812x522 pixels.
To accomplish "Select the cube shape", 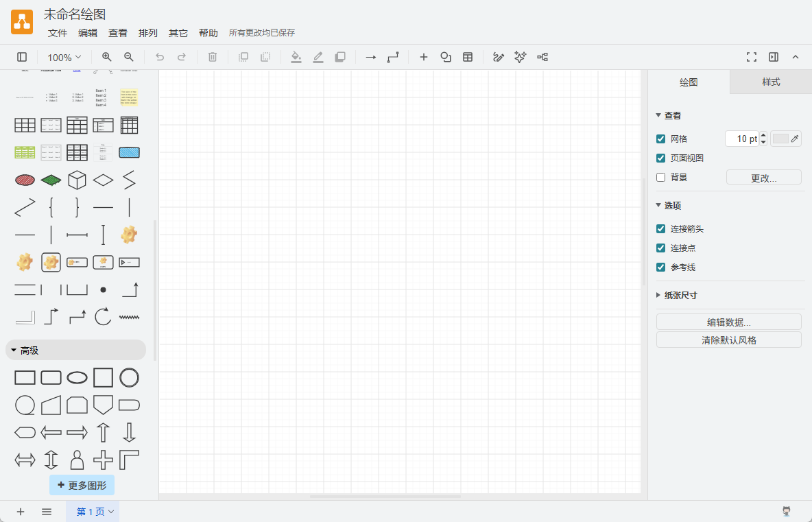I will [77, 180].
